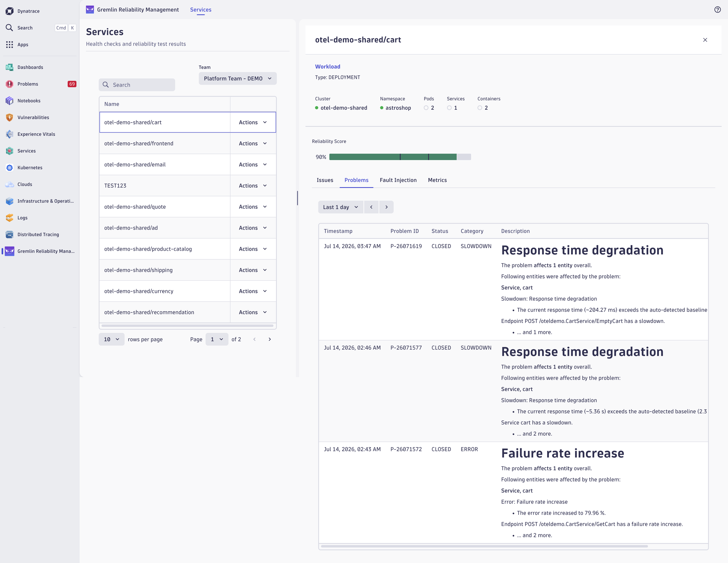Open the rows per page dropdown
The image size is (728, 563).
pyautogui.click(x=111, y=339)
